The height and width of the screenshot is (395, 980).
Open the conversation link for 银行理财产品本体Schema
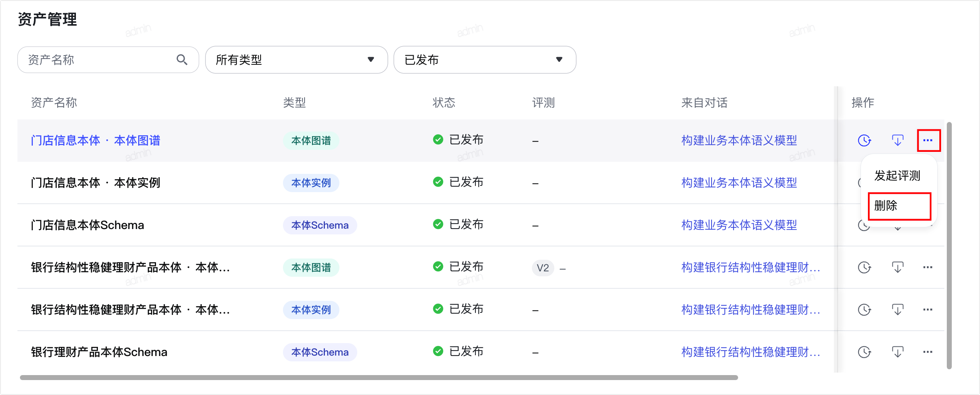pos(751,352)
